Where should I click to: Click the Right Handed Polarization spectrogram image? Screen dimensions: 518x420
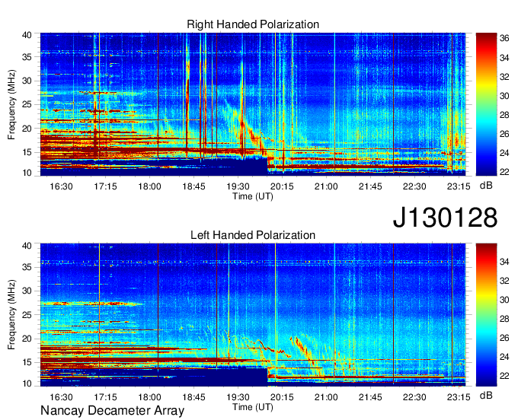point(253,104)
